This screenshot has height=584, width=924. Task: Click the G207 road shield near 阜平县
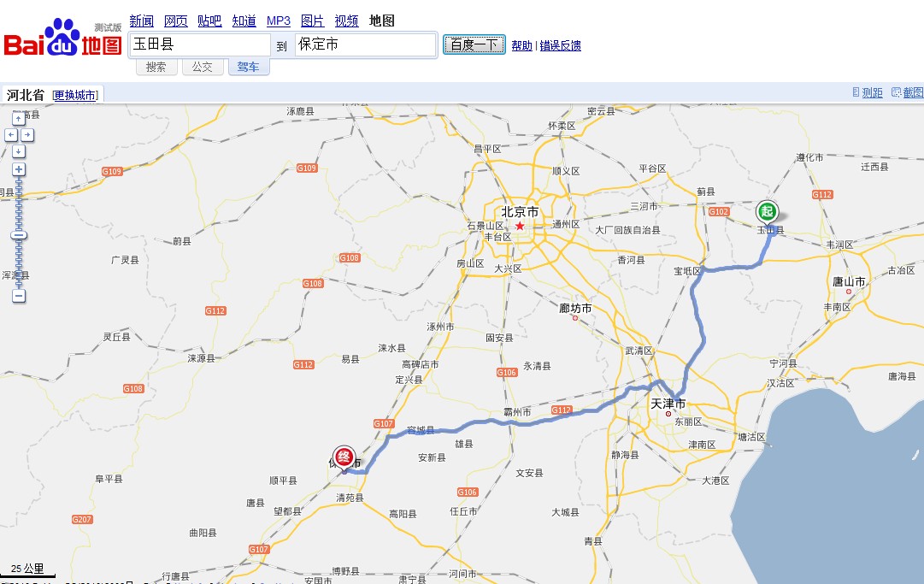[82, 519]
